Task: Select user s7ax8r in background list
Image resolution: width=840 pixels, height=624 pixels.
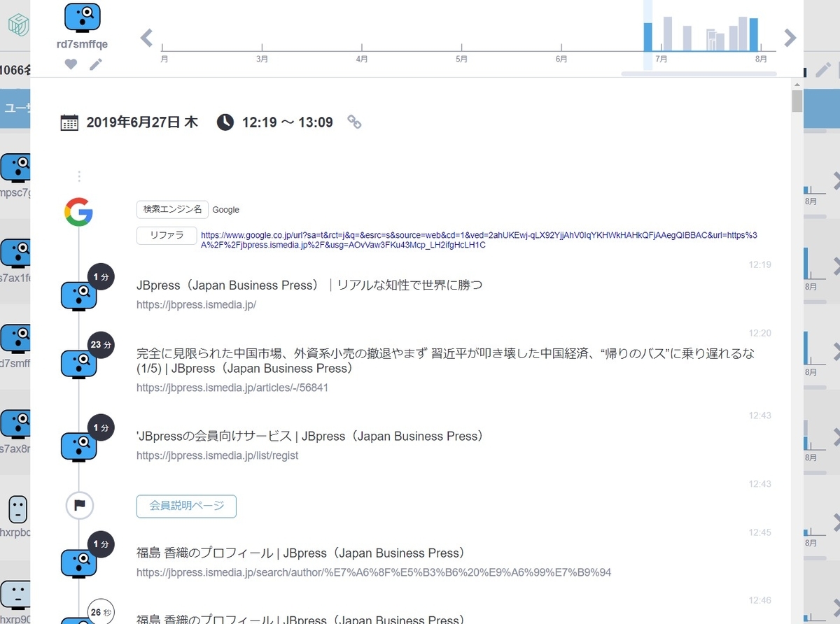Action: coord(15,431)
